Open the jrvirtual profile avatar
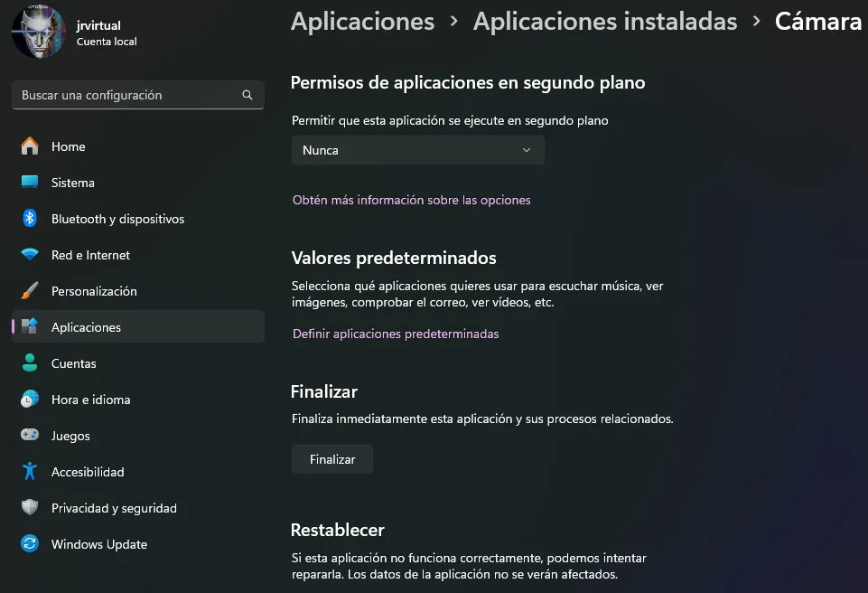The image size is (868, 593). pos(39,32)
